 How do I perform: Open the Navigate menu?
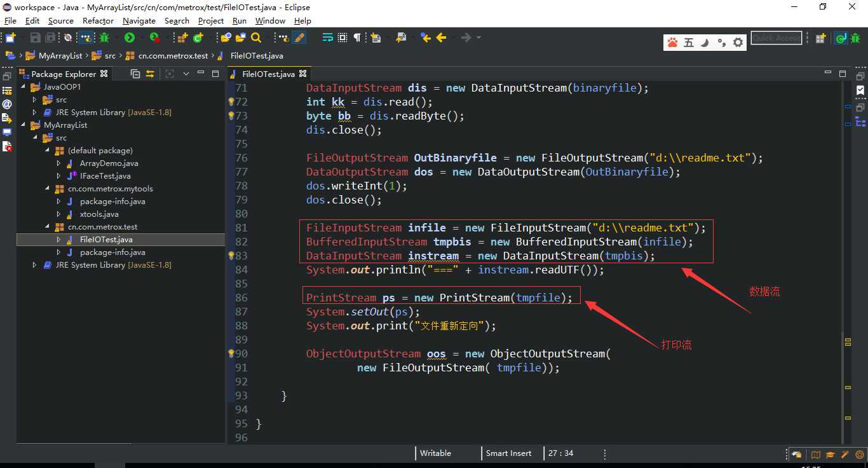(x=139, y=20)
